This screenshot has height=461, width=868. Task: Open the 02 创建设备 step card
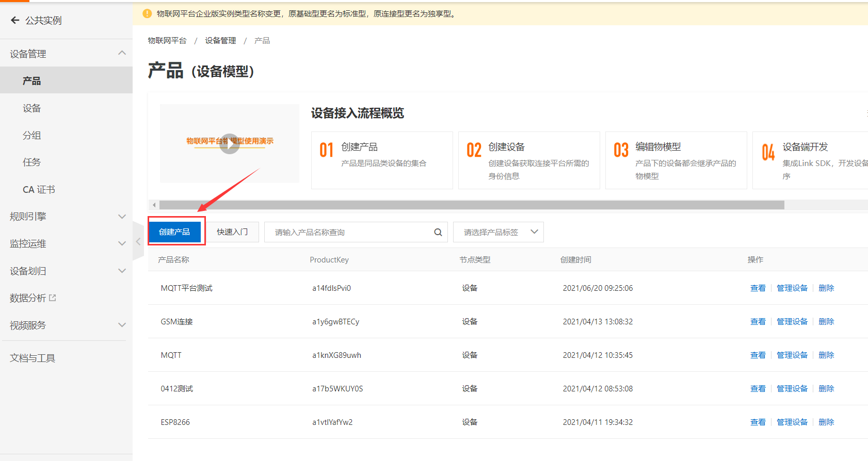point(529,160)
